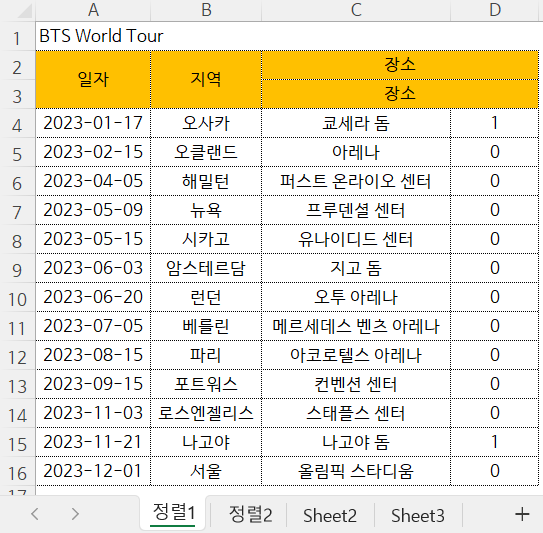Click the 교세라 돔 venue cell
Viewport: 543px width, 533px height.
(356, 123)
